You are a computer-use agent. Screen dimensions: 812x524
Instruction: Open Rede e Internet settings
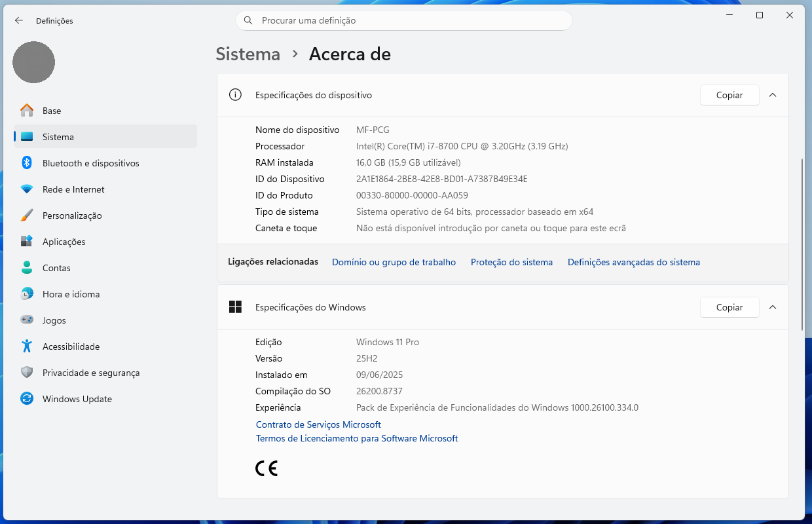tap(105, 189)
